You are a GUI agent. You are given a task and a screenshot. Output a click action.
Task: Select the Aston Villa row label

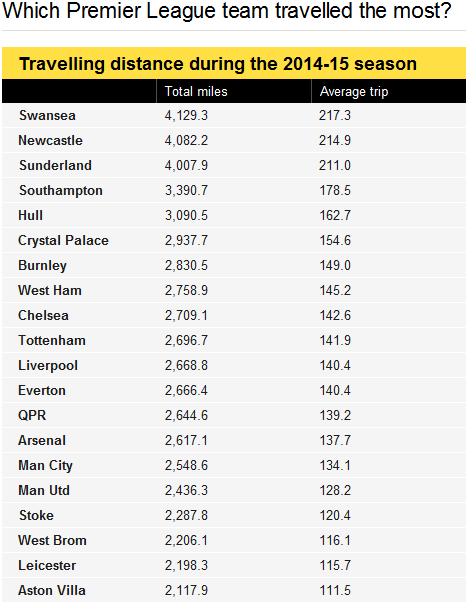(52, 590)
